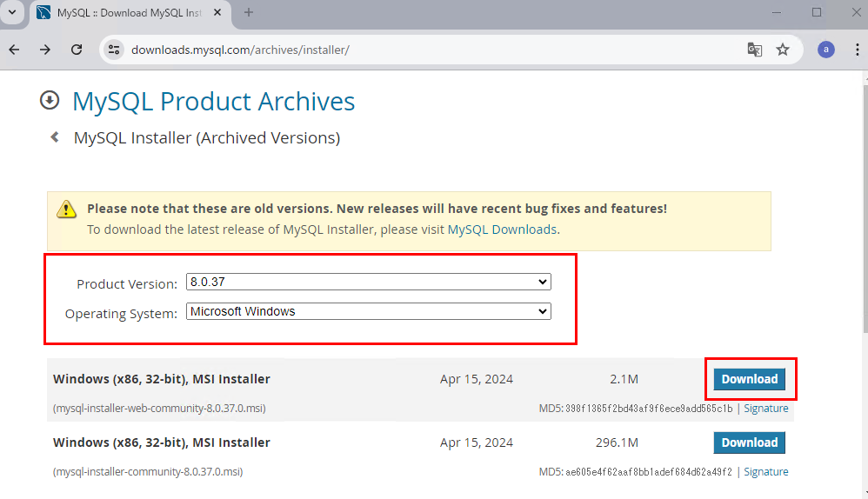The height and width of the screenshot is (499, 868).
Task: Click 'MySQL Installer (Archived Versions)' subtitle
Action: (x=207, y=137)
